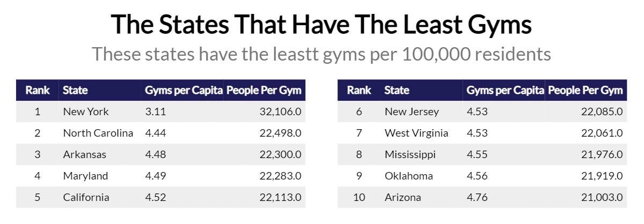Click People Per Gym header above 22,085.0
The height and width of the screenshot is (224, 644).
tap(586, 91)
